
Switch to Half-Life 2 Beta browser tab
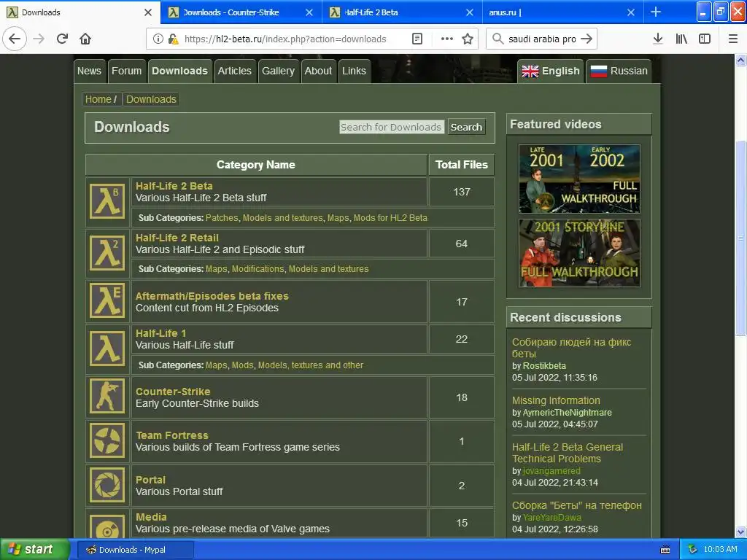click(x=402, y=12)
